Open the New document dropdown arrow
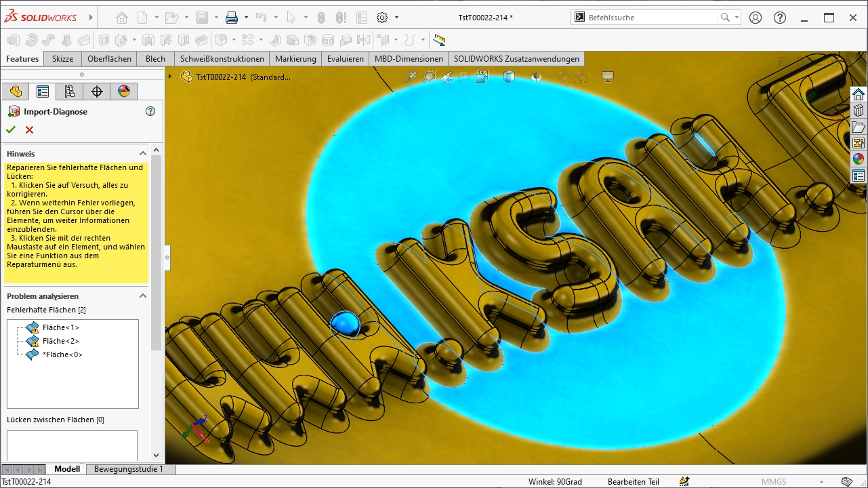 (157, 18)
